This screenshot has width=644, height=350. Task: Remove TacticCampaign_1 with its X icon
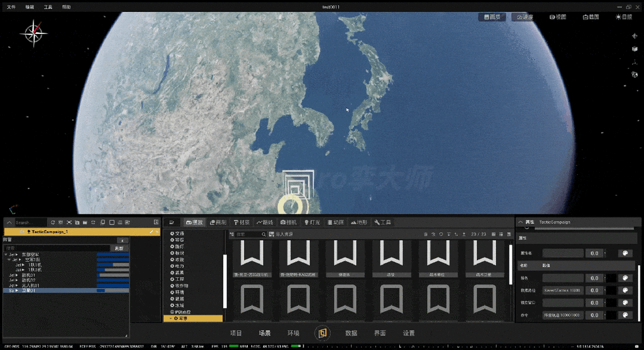pyautogui.click(x=157, y=232)
